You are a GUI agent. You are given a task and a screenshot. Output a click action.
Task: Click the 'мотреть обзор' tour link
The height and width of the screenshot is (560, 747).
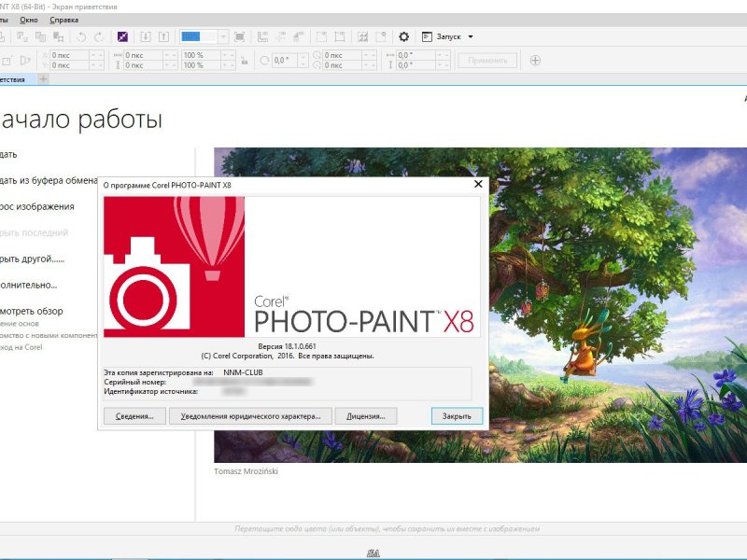coord(32,312)
